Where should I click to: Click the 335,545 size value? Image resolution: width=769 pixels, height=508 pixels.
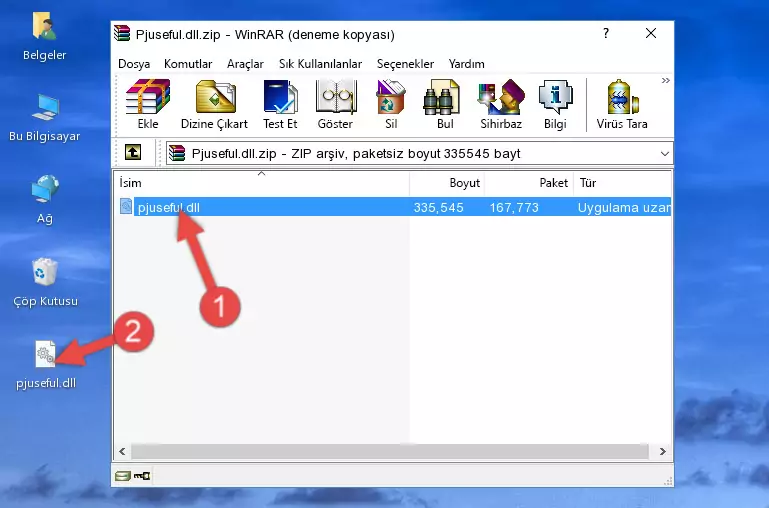click(438, 207)
